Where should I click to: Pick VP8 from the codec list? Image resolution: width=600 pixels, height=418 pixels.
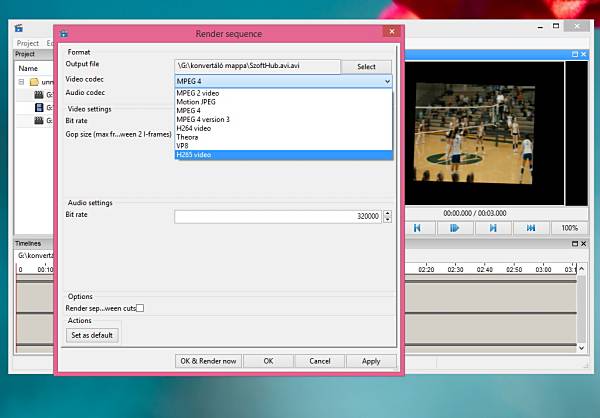284,146
